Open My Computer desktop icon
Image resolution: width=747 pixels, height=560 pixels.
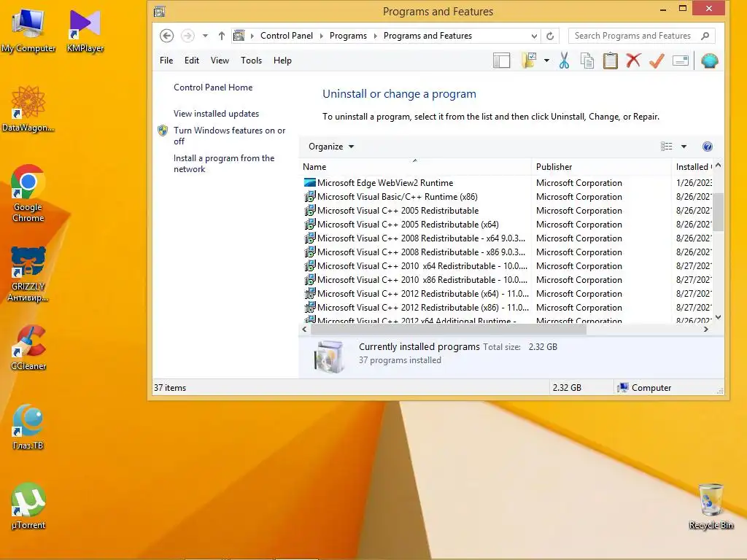click(x=28, y=29)
